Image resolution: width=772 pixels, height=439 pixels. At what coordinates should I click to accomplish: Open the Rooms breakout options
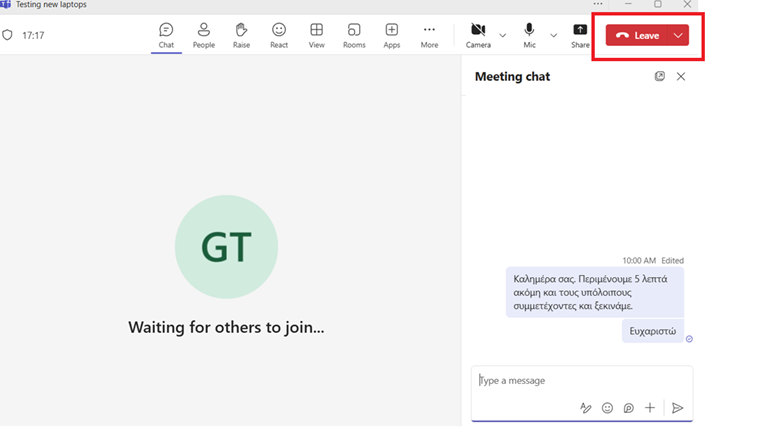coord(354,35)
